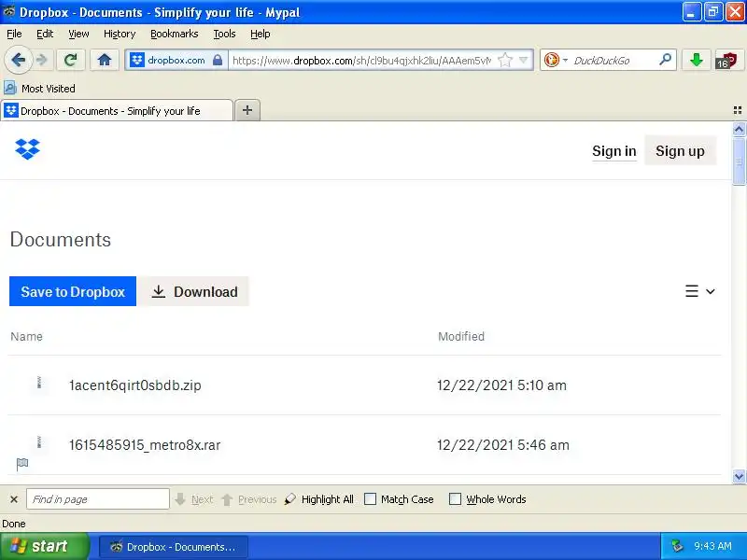Bookmark this page with the star icon
This screenshot has width=747, height=560.
tap(504, 60)
